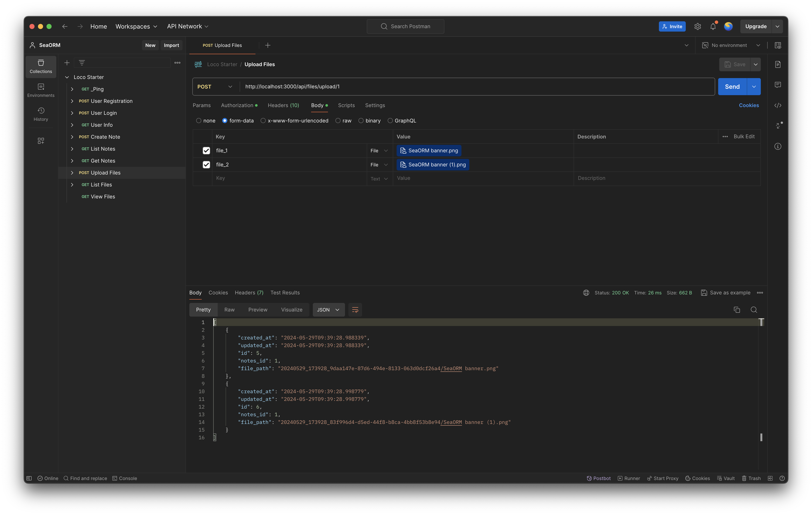Open Bulk Edit for form-data

(745, 136)
